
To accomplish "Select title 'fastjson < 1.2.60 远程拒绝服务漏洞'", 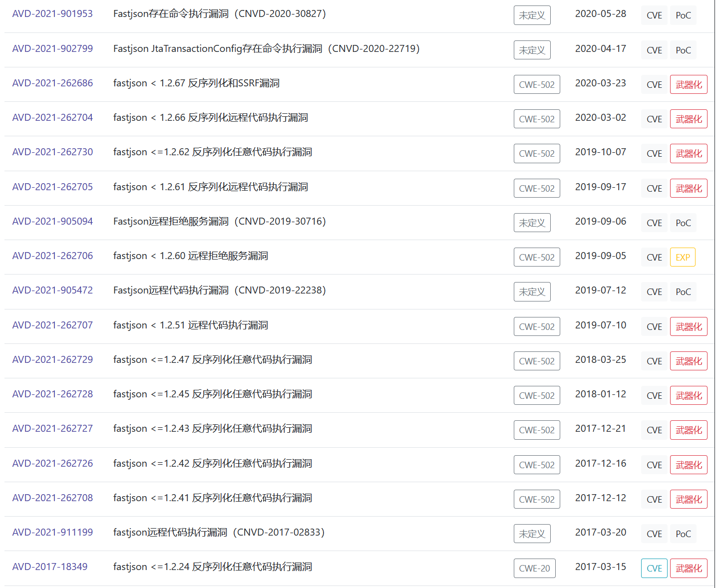I will 191,256.
